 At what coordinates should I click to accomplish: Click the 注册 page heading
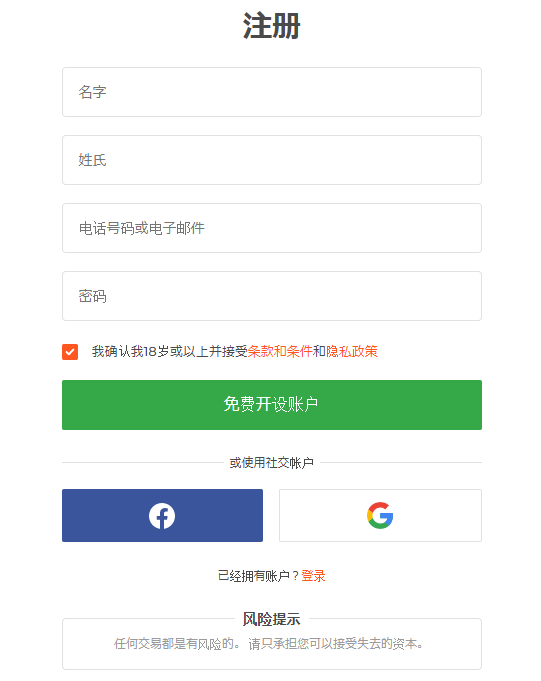[271, 26]
